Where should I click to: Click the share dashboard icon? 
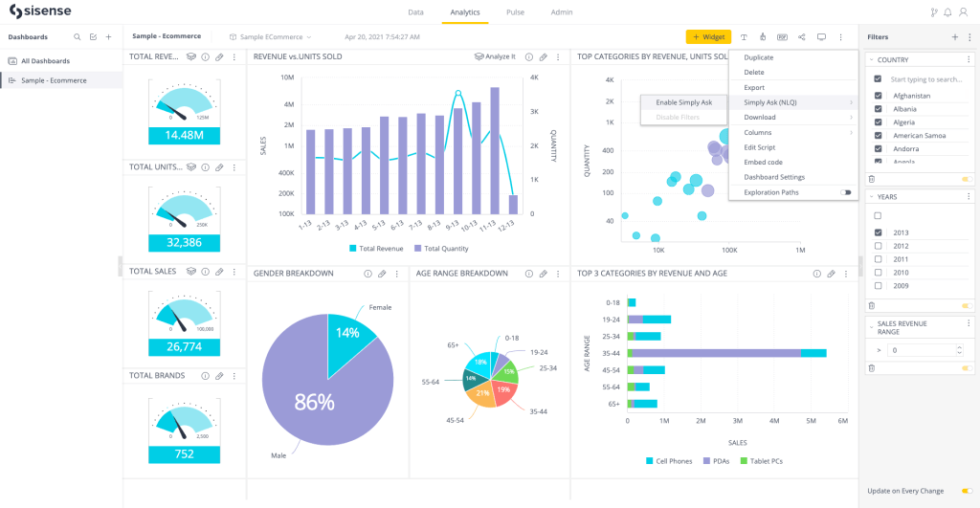pyautogui.click(x=801, y=36)
